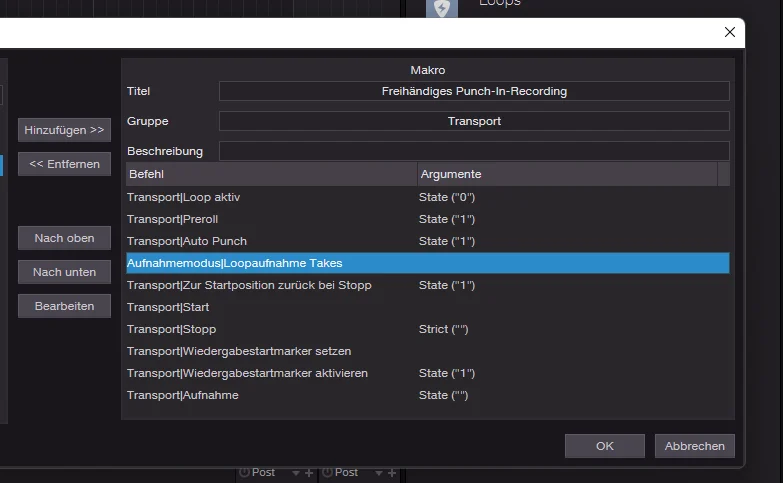
Task: Move command down with Nach unten
Action: point(64,272)
